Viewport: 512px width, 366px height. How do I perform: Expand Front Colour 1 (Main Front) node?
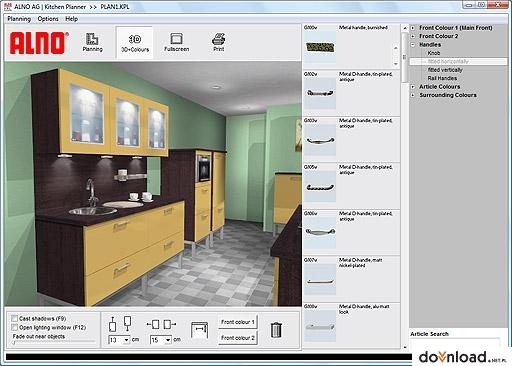pos(413,28)
